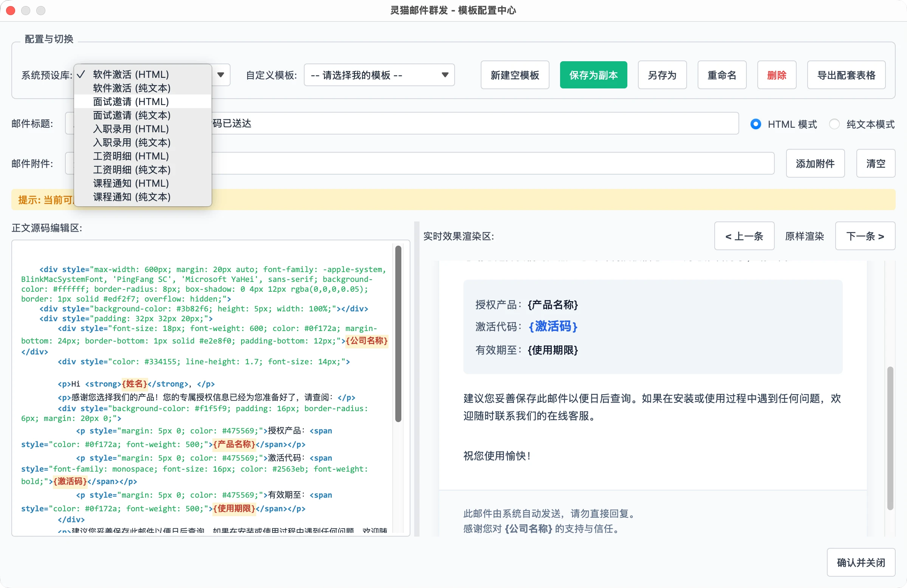Click {激活码} in the rendered preview
The height and width of the screenshot is (588, 907).
(x=553, y=326)
